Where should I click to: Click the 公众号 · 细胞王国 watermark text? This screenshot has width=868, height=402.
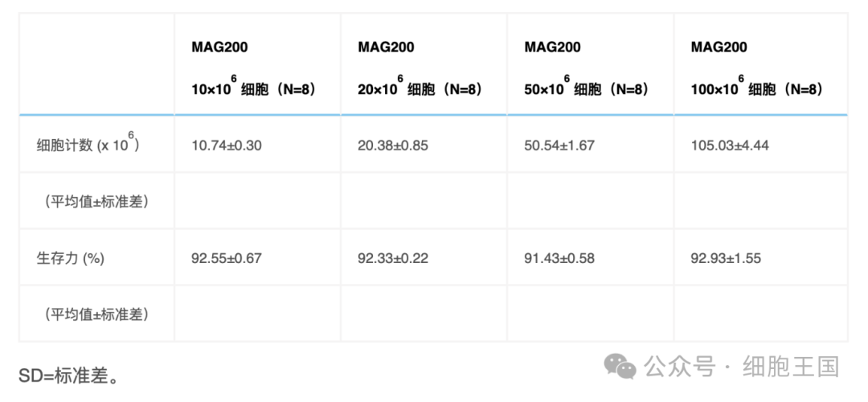point(743,367)
